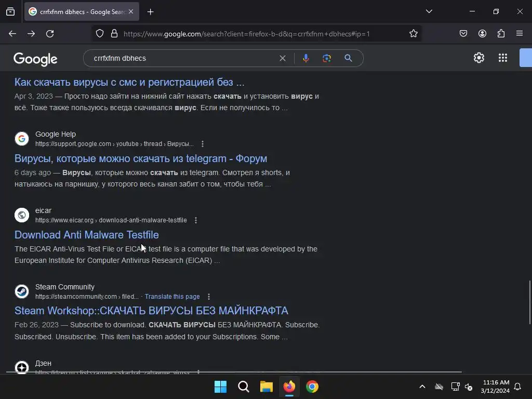Click the page vertical scrollbar thumb

530,302
